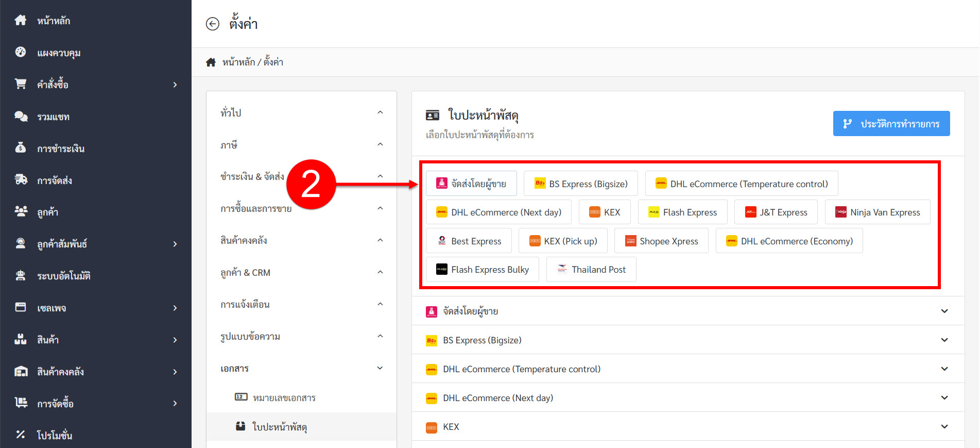Click the back arrow icon beside ตั้งค่า
Screen dimensions: 980x448
click(212, 24)
